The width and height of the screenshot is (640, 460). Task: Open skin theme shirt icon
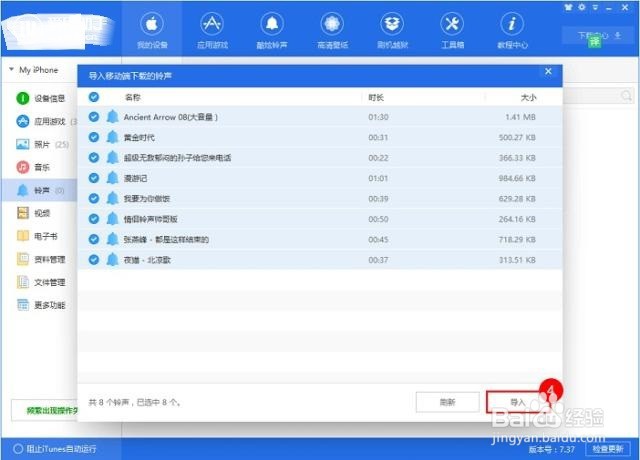[x=569, y=7]
